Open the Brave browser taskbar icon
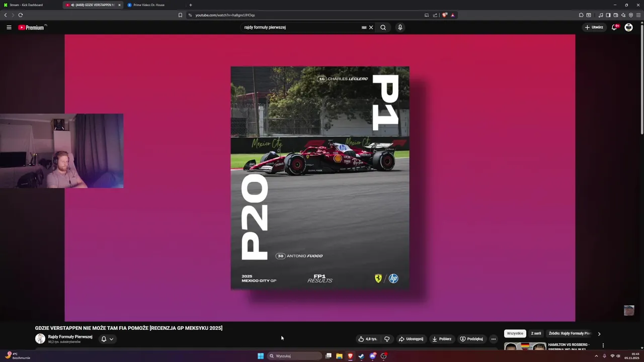The image size is (644, 362). 350,356
